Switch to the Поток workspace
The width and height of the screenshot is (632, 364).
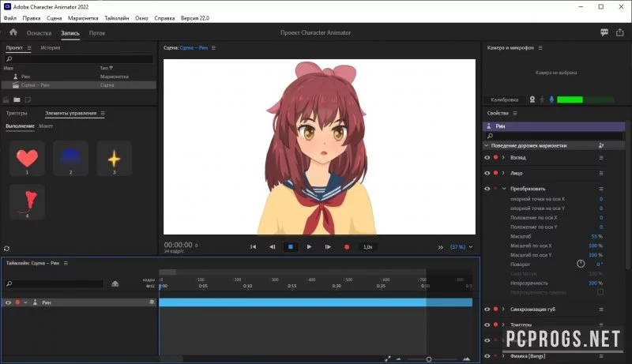point(97,33)
